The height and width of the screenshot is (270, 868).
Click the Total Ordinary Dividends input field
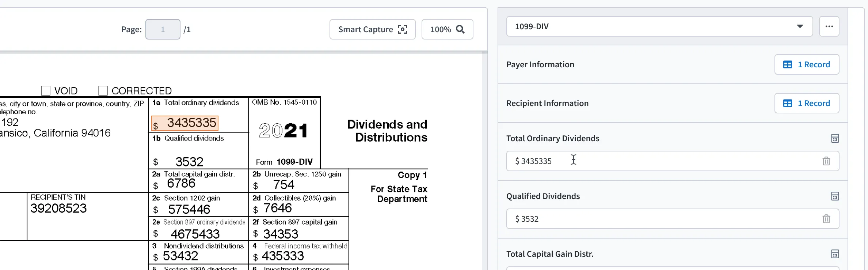point(673,161)
